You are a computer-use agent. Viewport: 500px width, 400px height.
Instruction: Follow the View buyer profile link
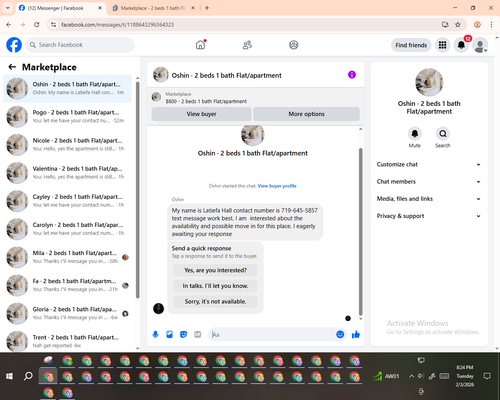point(277,186)
